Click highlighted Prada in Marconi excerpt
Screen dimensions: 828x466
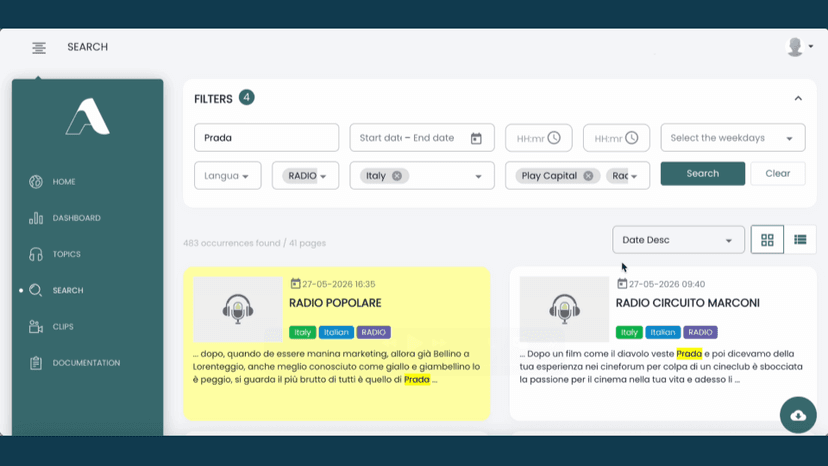pos(689,353)
